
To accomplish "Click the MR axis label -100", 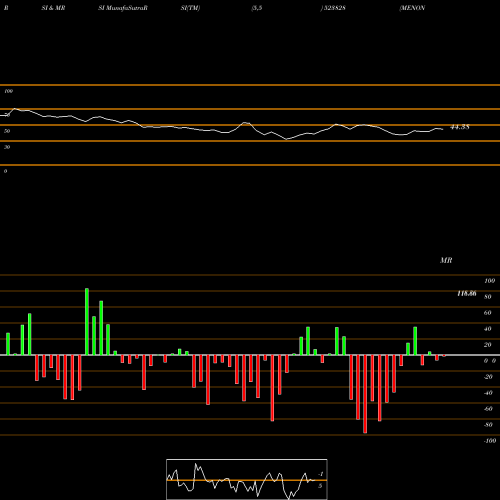I will point(490,441).
